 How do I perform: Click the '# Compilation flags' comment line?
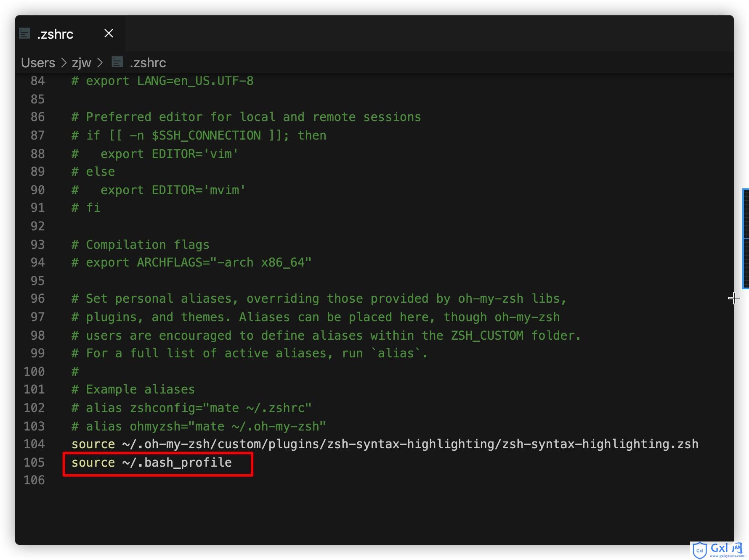coord(141,245)
